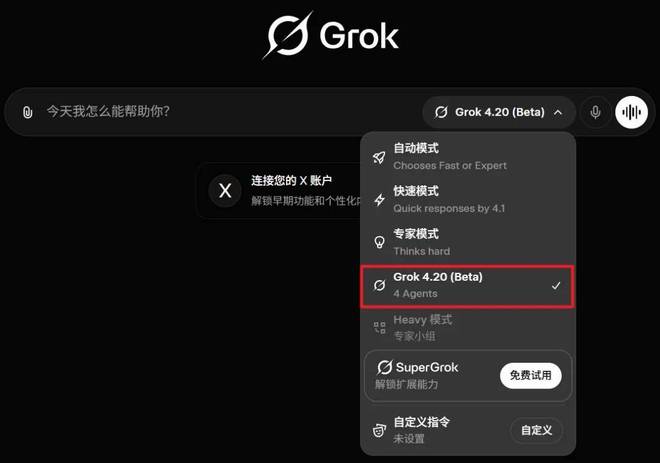Click the checkmark on Grok 4.20 (Beta) row
This screenshot has height=463, width=660.
(x=556, y=286)
